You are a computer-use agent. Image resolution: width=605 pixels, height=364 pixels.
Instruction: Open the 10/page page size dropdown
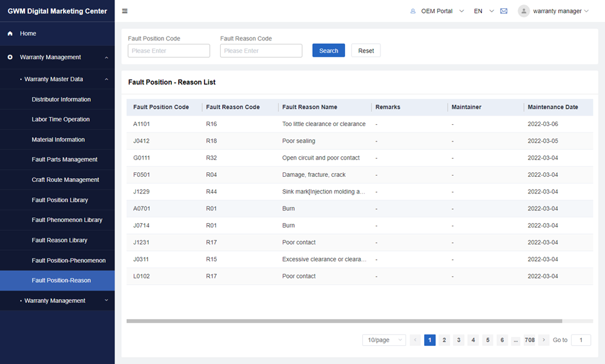pos(384,340)
